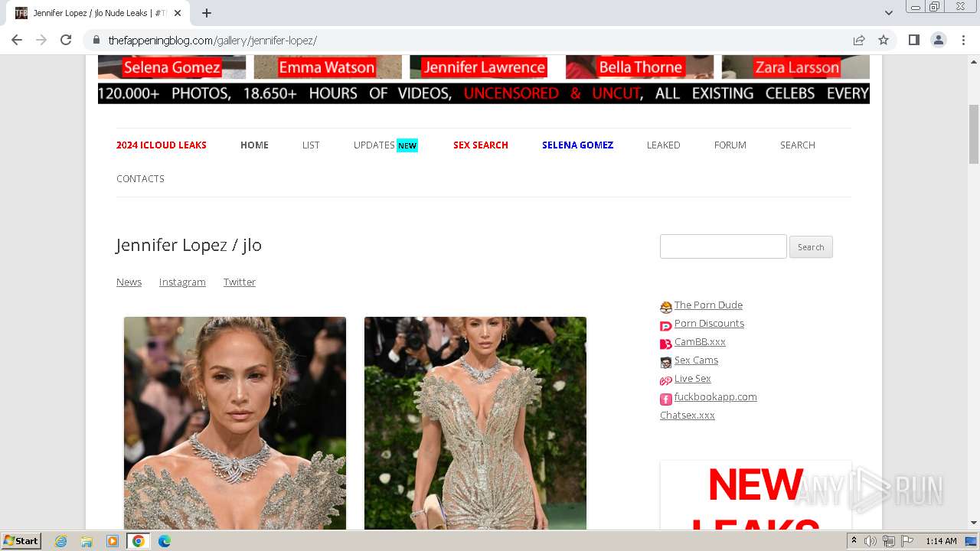
Task: Open the second gallery thumbnail (full dress shot)
Action: tap(475, 423)
